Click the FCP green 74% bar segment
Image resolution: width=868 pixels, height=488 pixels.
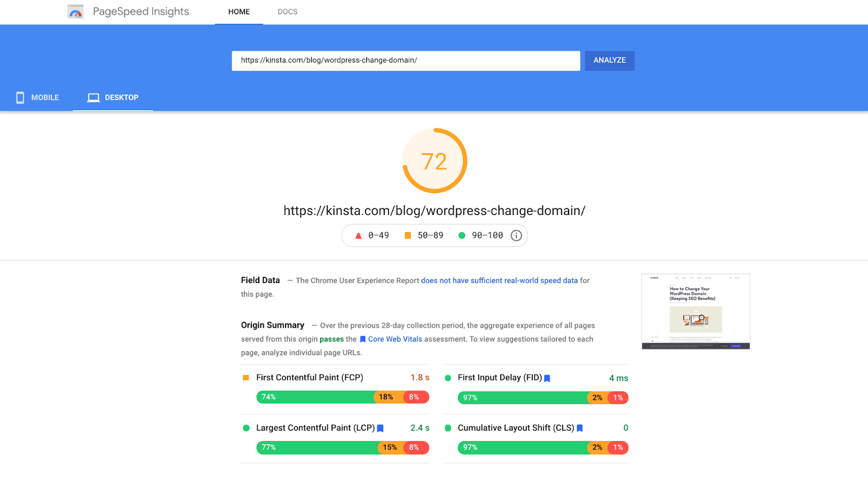tap(315, 397)
